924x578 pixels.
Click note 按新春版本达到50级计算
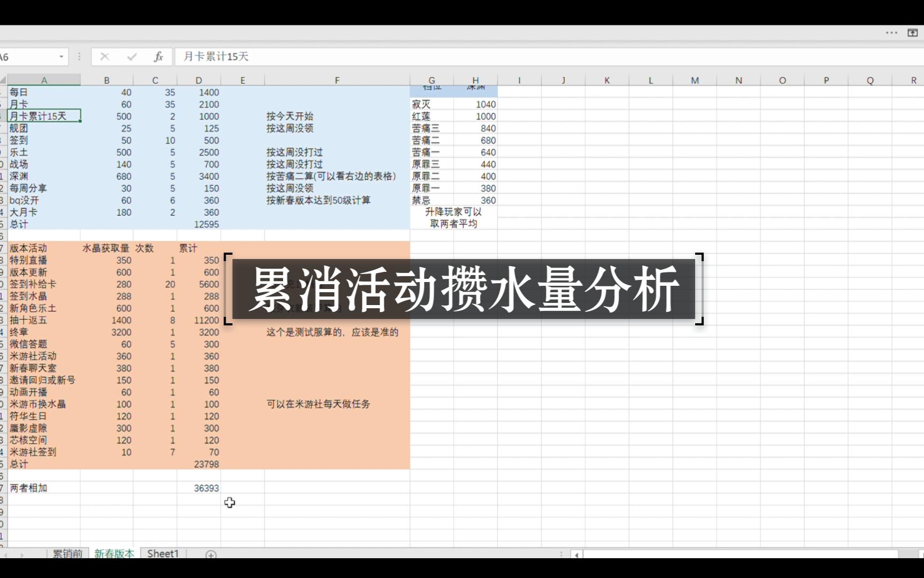318,200
